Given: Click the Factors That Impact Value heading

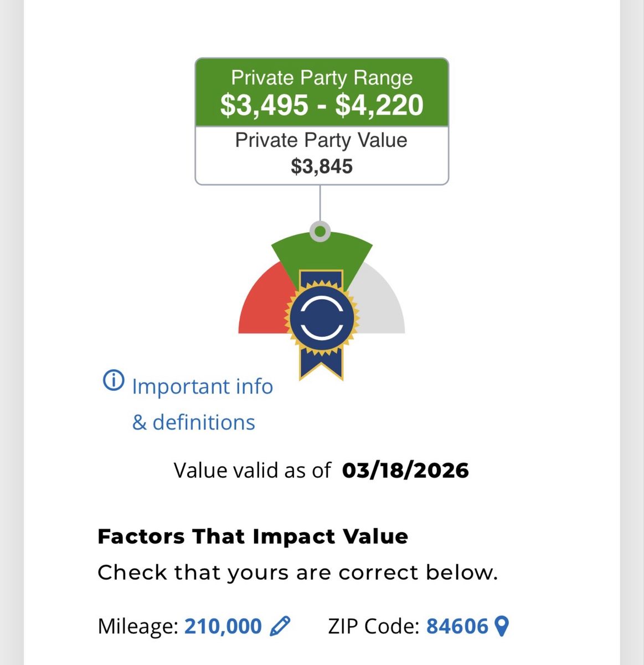Looking at the screenshot, I should [x=253, y=536].
